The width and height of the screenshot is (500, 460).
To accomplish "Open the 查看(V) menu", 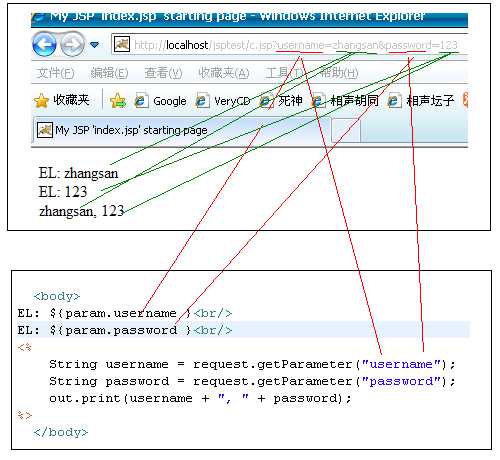I will pos(163,73).
